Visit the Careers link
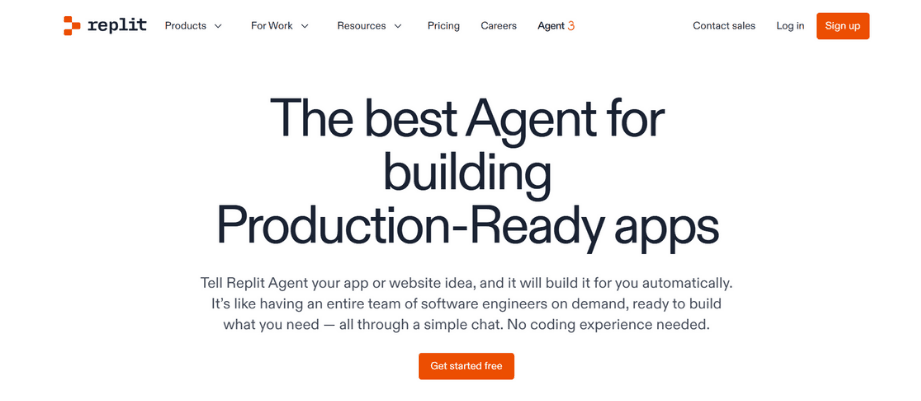Image resolution: width=921 pixels, height=401 pixels. click(x=498, y=26)
